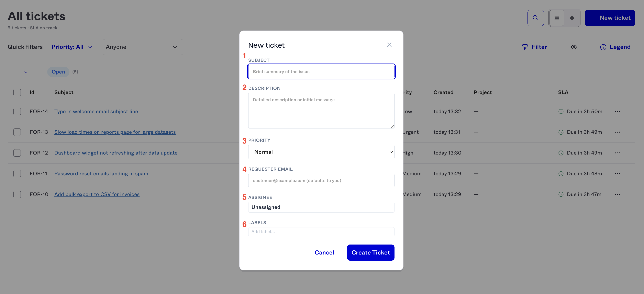Click the All tickets page heading
This screenshot has width=644, height=294.
pos(36,16)
